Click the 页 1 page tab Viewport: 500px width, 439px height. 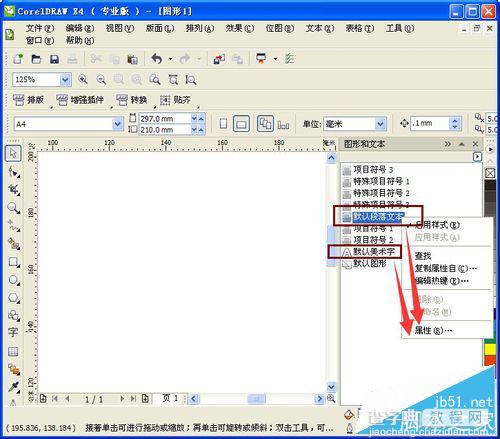click(x=170, y=398)
